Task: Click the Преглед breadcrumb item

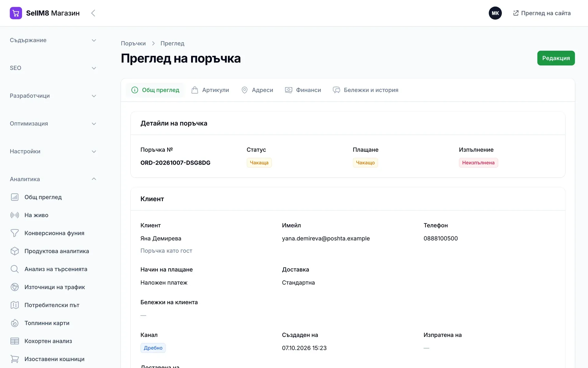Action: (172, 43)
